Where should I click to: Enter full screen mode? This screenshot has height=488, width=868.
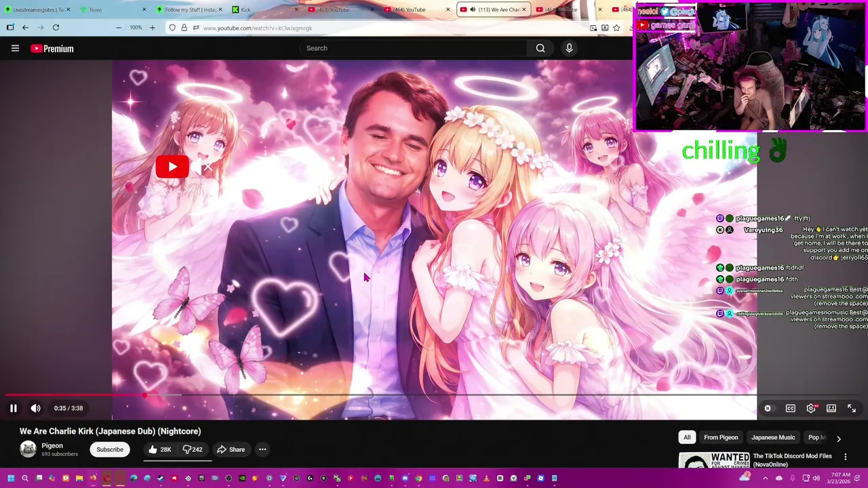852,408
